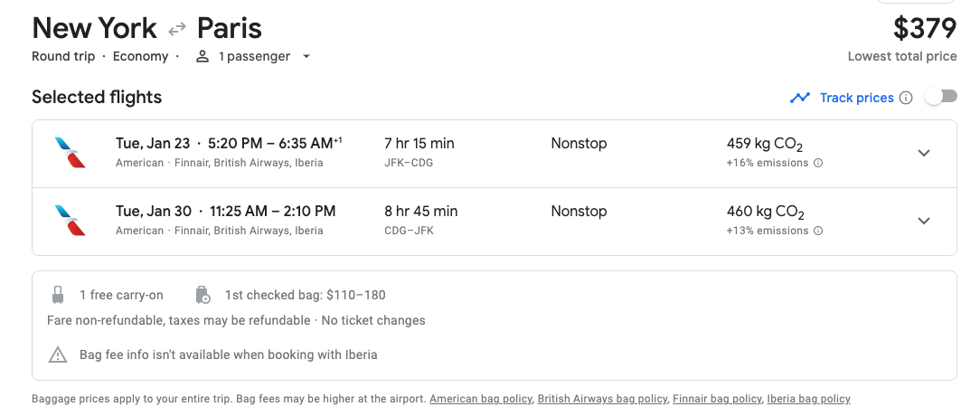980x416 pixels.
Task: Expand the Jan 23 flight details
Action: 924,153
